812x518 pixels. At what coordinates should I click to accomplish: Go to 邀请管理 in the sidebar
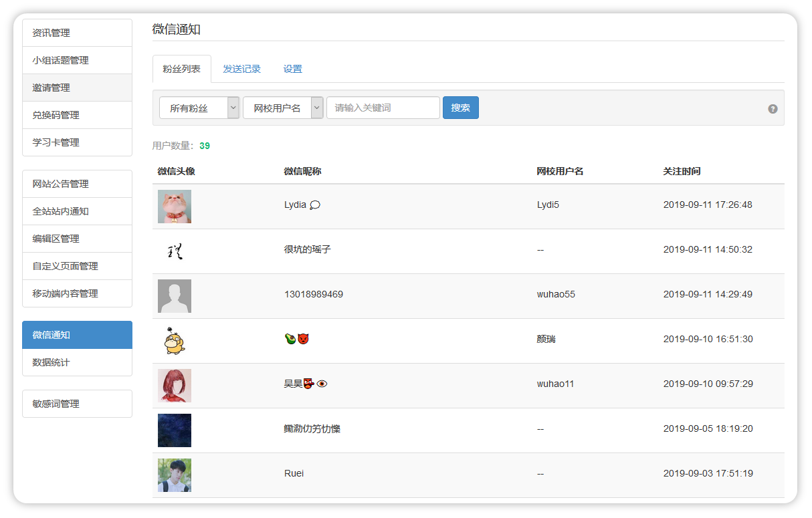tap(78, 88)
